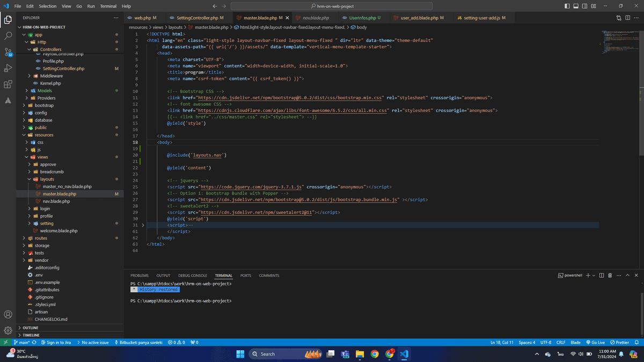Screen dimensions: 644x362
Task: Open the Extensions view
Action: (x=8, y=84)
